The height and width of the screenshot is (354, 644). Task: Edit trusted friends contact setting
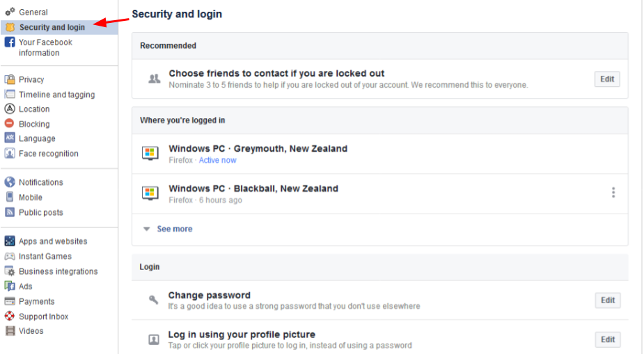pos(607,79)
